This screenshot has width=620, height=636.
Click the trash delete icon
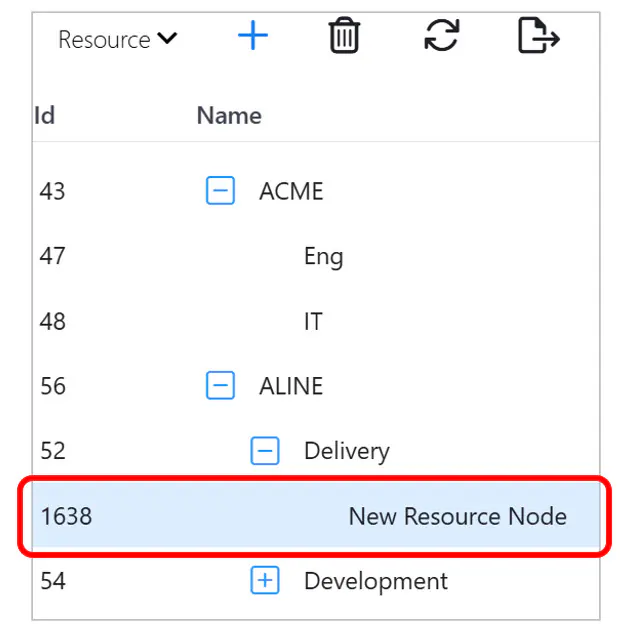pos(344,35)
